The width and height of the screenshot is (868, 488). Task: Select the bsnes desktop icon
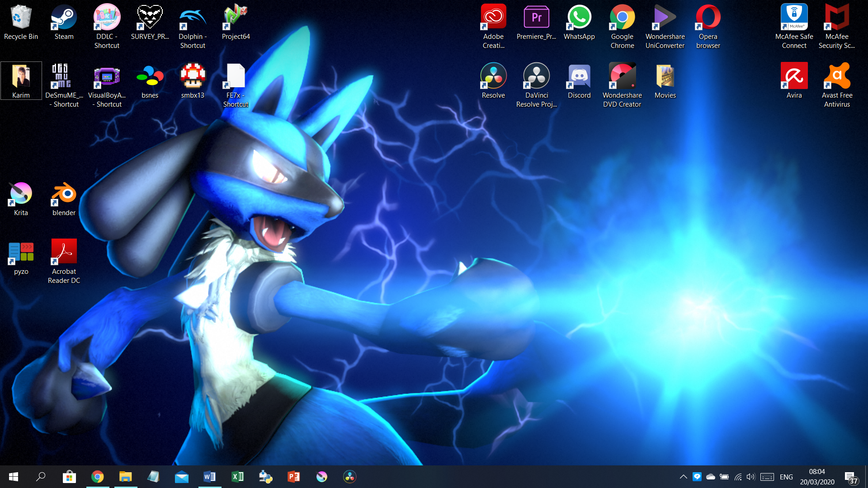tap(150, 81)
